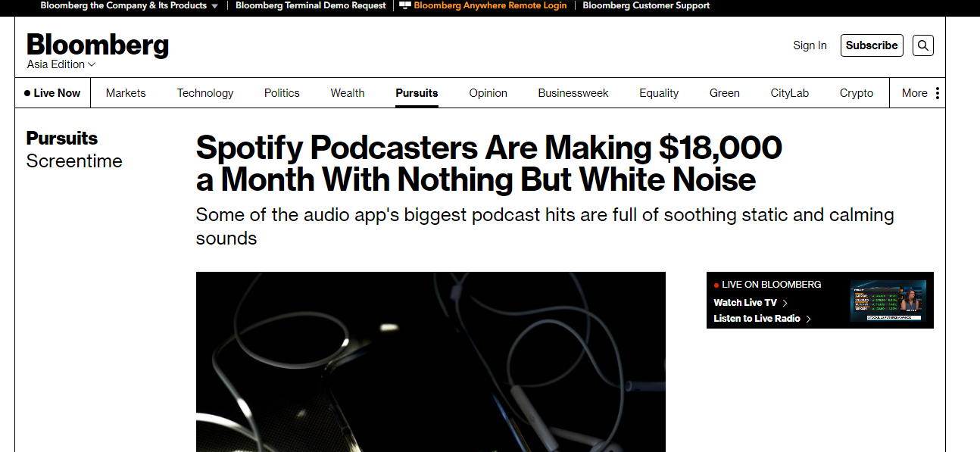Click the Screentime subsection link
The height and width of the screenshot is (452, 980).
(74, 161)
